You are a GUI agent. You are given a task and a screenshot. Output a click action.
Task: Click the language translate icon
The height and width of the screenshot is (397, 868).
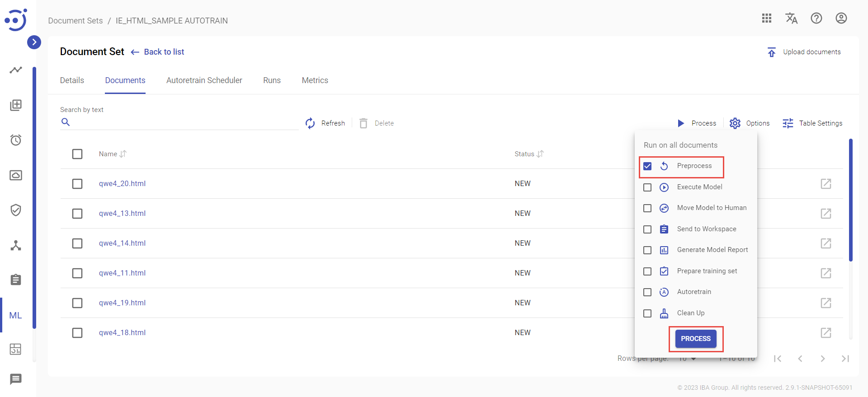tap(791, 18)
